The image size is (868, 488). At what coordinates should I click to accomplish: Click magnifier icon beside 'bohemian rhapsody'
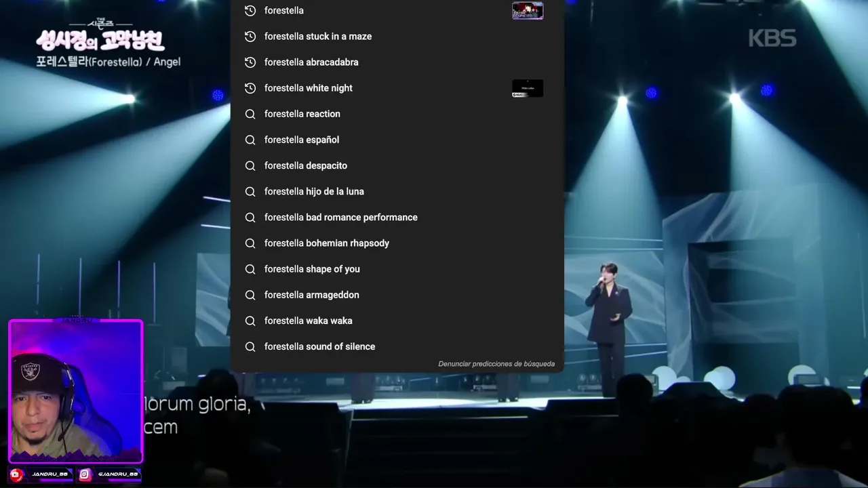click(250, 243)
